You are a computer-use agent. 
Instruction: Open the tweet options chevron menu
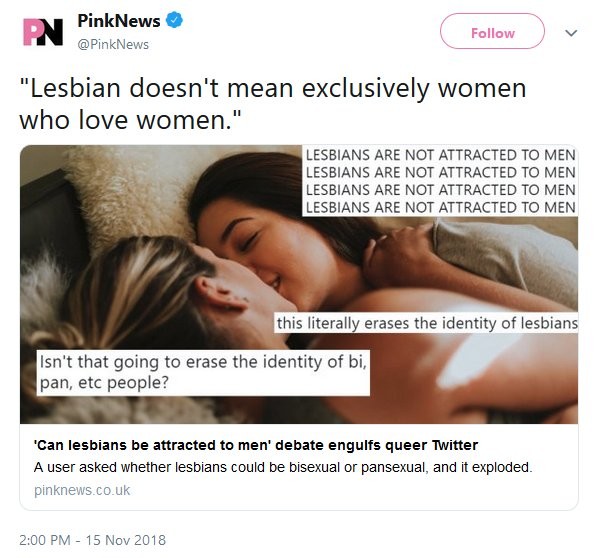571,32
